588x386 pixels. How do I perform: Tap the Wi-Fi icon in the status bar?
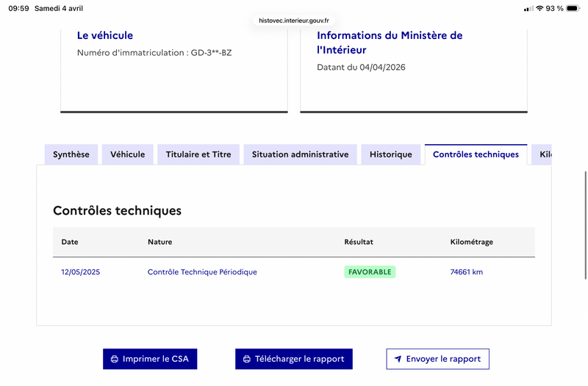point(539,8)
